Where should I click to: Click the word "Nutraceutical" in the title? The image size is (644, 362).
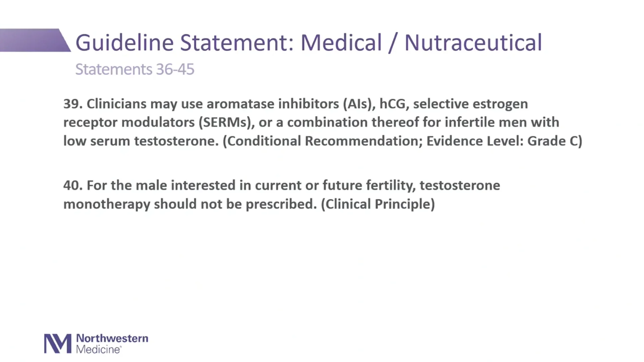tap(473, 43)
